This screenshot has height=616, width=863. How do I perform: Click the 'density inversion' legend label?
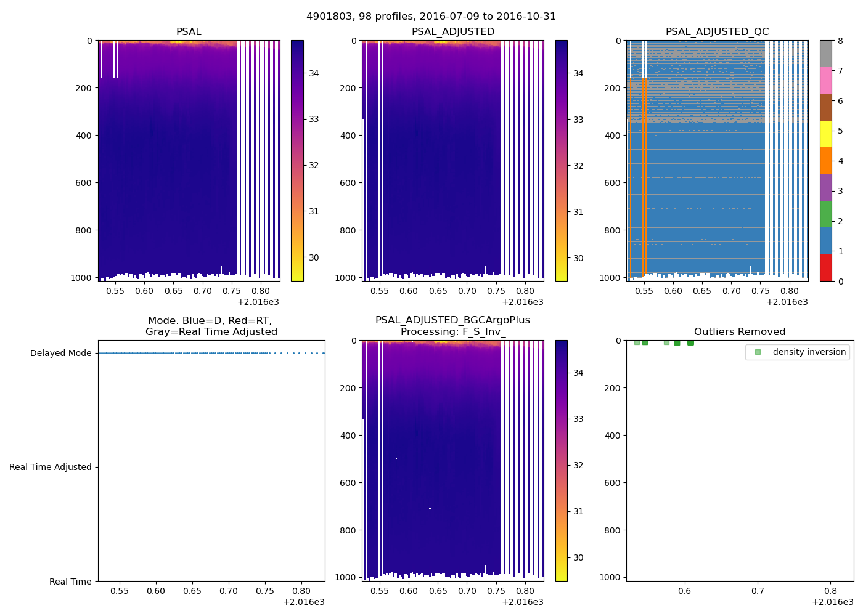click(809, 352)
